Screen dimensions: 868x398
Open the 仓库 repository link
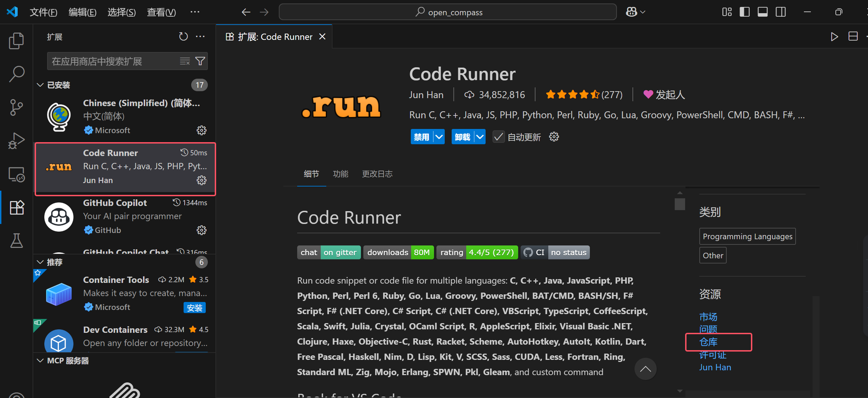click(x=708, y=342)
